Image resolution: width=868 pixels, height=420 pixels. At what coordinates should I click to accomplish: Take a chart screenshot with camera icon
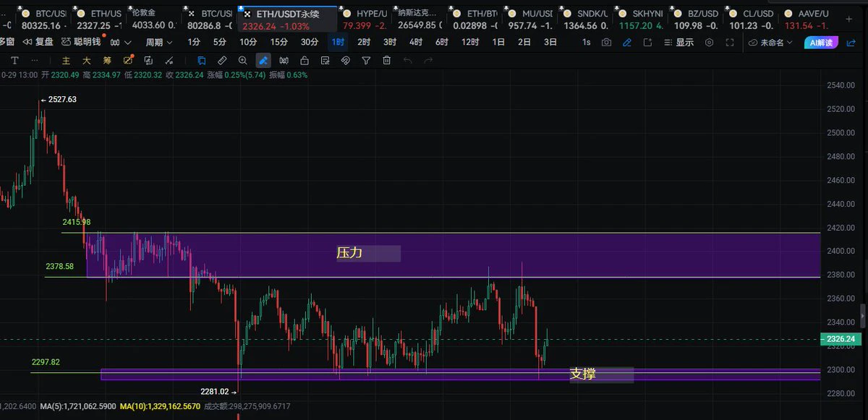[x=606, y=42]
